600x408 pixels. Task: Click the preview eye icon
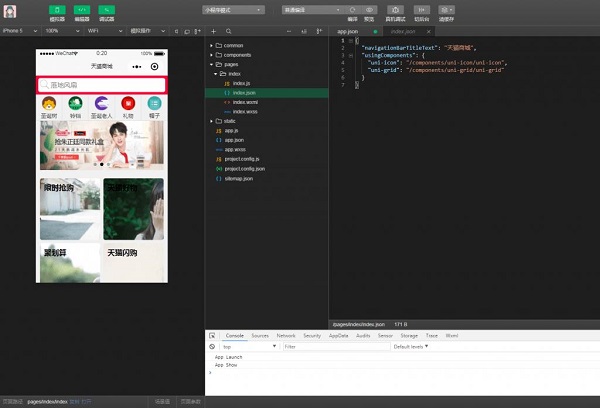coord(369,9)
